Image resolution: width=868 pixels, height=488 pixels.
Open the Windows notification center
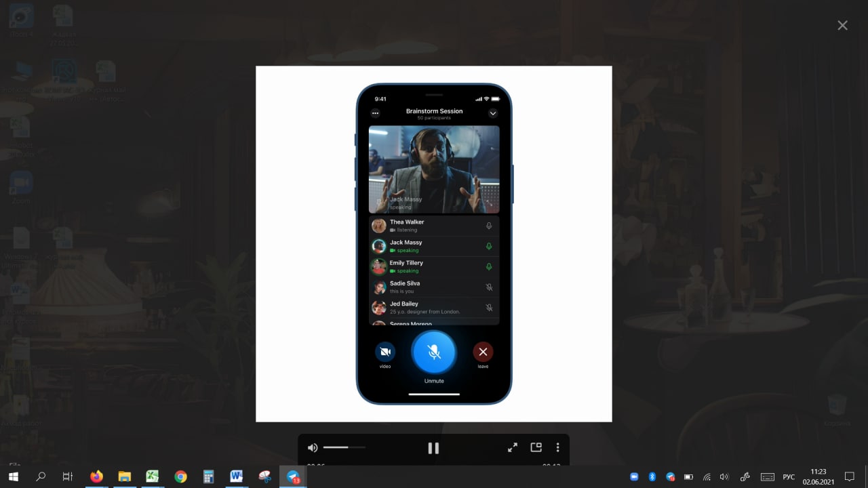coord(850,476)
